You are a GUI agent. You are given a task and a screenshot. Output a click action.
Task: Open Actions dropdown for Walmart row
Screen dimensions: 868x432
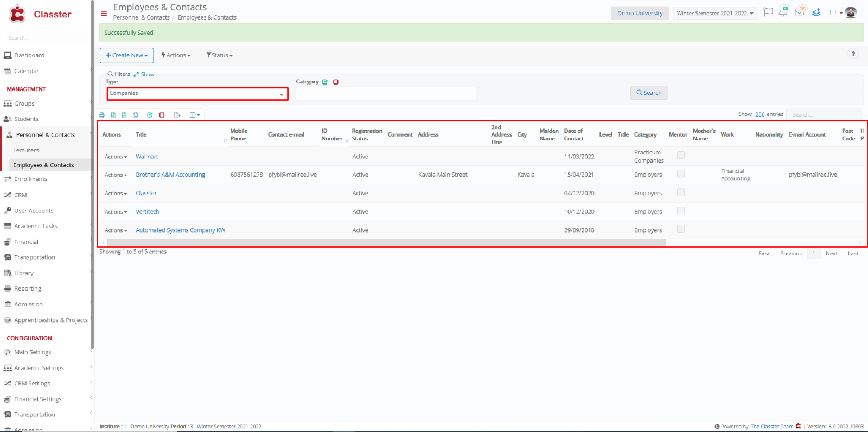(x=116, y=157)
